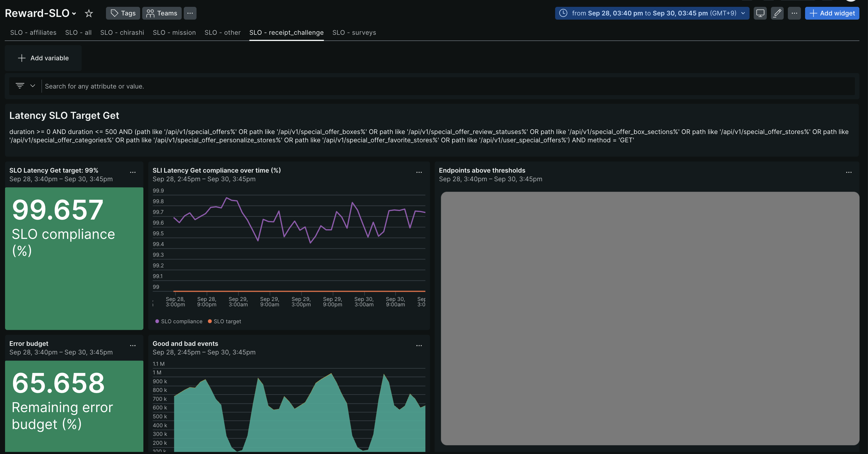Switch to the SLO - mission tab
This screenshot has height=454, width=868.
[174, 32]
